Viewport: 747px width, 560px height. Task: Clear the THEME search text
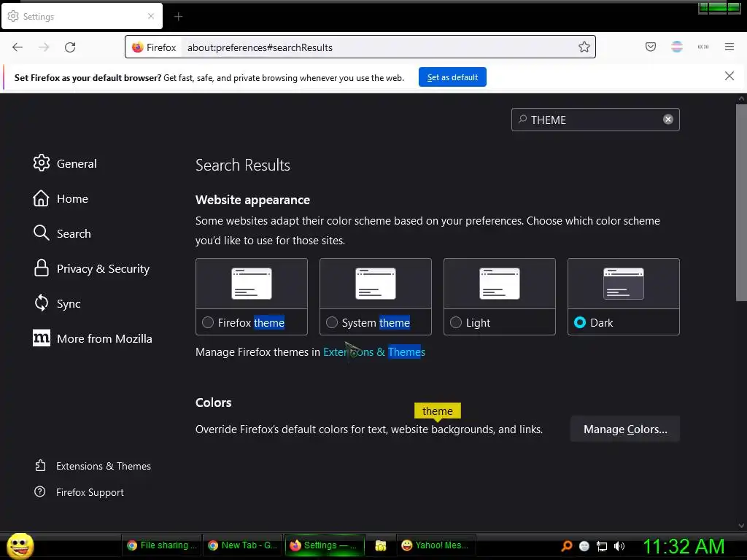(668, 120)
